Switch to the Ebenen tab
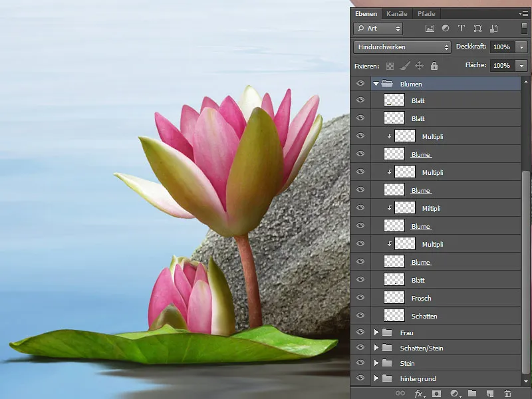 tap(366, 14)
